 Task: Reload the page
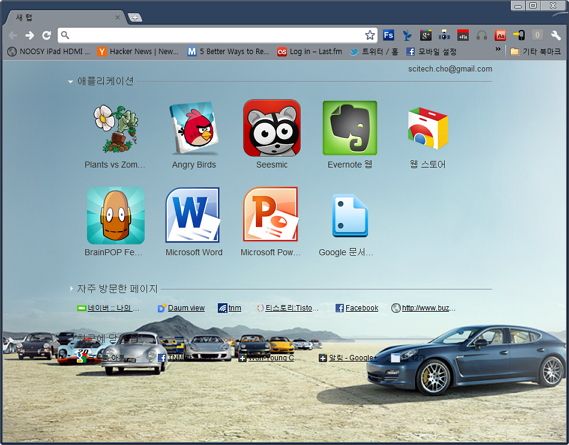click(x=46, y=35)
